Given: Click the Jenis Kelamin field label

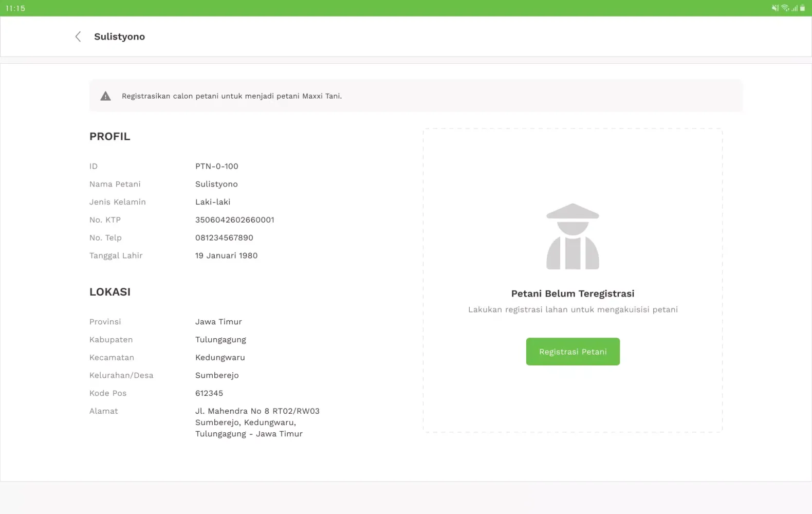Looking at the screenshot, I should tap(118, 202).
